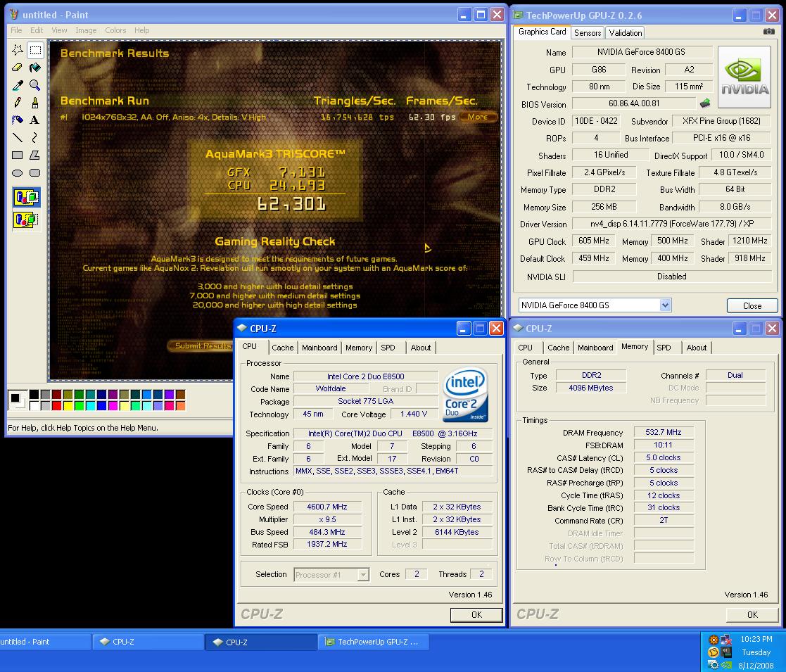The image size is (786, 672).
Task: Open Mainboard tab in left CPU-Z window
Action: (x=319, y=348)
